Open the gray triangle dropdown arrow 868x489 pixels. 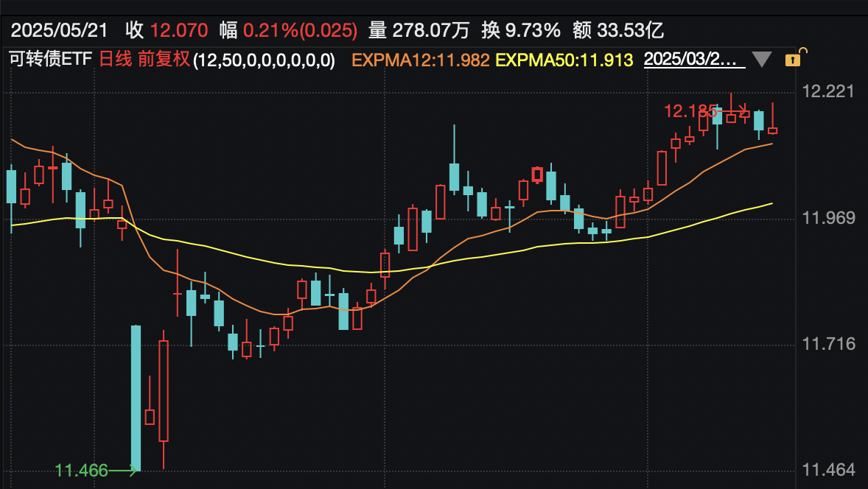[762, 59]
